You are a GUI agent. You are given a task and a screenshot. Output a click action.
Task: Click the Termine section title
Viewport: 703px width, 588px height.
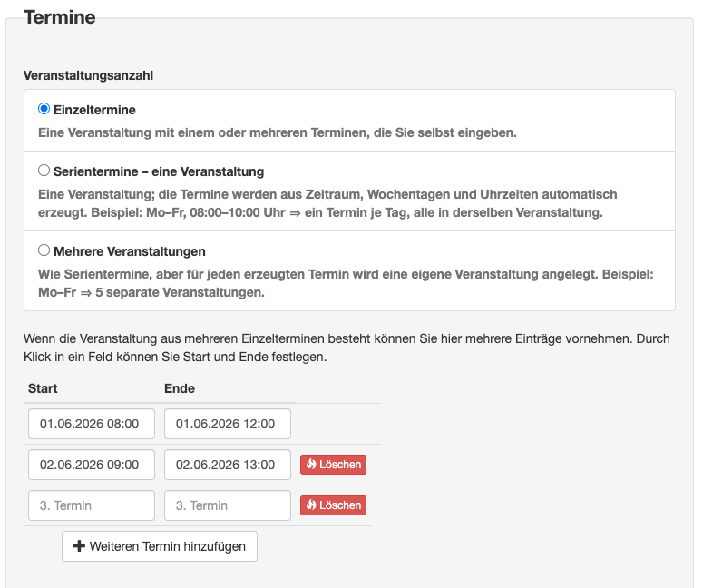coord(60,17)
